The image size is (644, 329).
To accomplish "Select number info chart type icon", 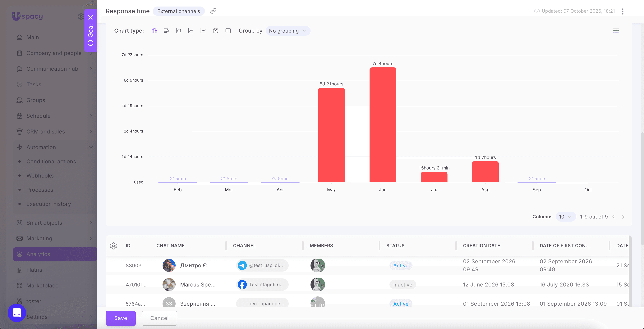I will (x=228, y=31).
